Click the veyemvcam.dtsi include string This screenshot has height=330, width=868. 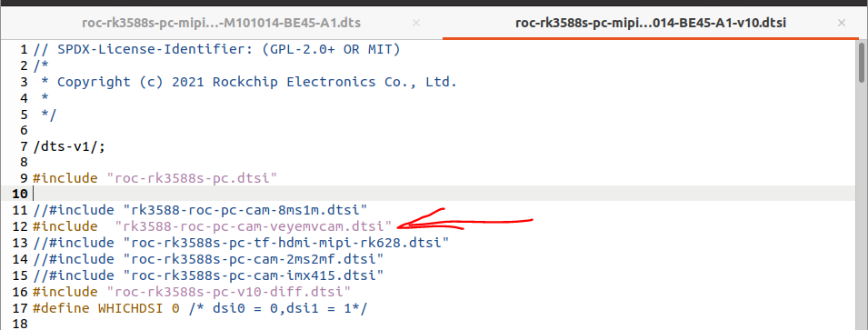[254, 225]
